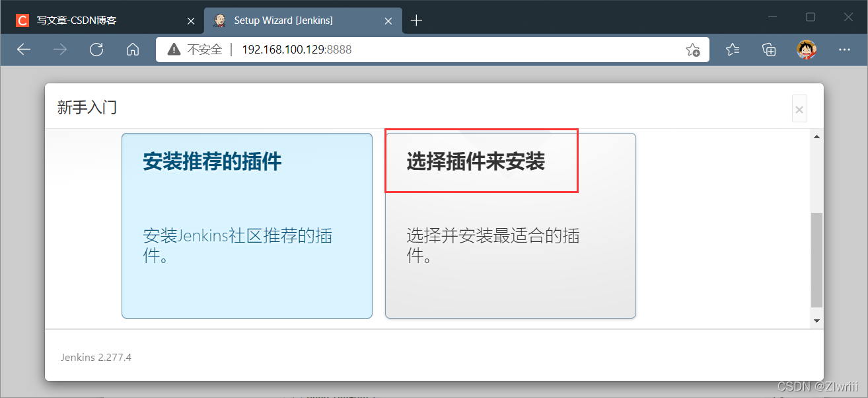Viewport: 868px width, 398px height.
Task: Choose 安装推荐的插件 option
Action: pos(247,225)
